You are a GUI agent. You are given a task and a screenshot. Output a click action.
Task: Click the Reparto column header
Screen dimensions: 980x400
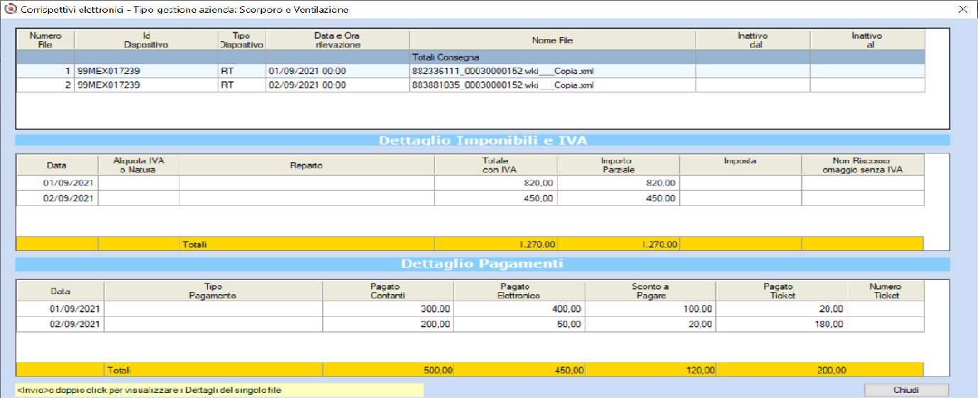pos(307,165)
